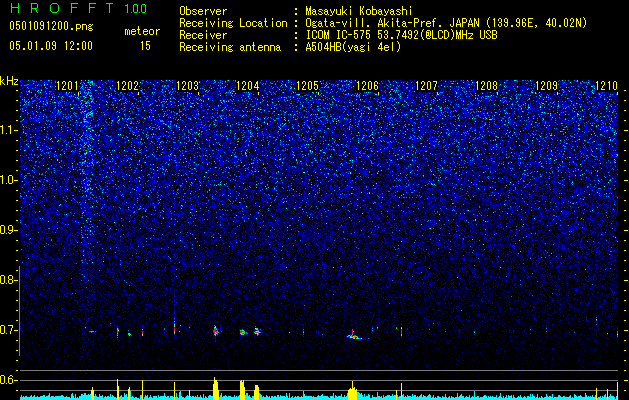Click the 1206 time marker

367,85
